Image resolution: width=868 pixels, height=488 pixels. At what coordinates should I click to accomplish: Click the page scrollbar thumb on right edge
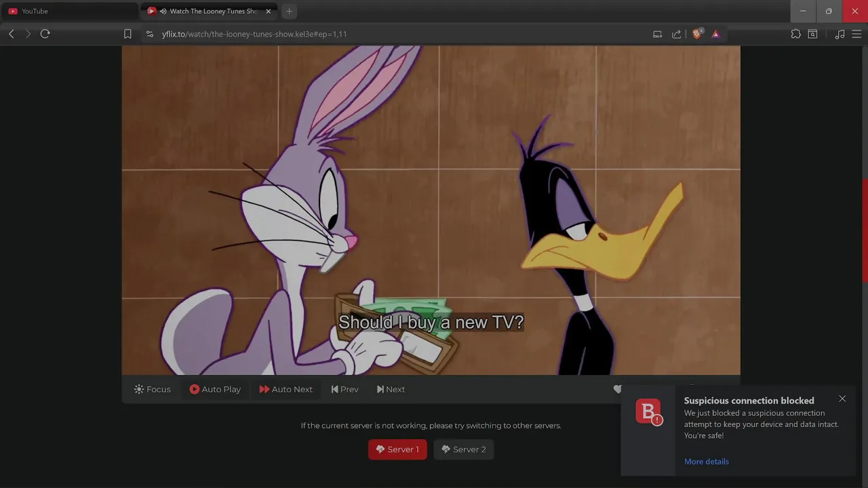click(x=865, y=230)
